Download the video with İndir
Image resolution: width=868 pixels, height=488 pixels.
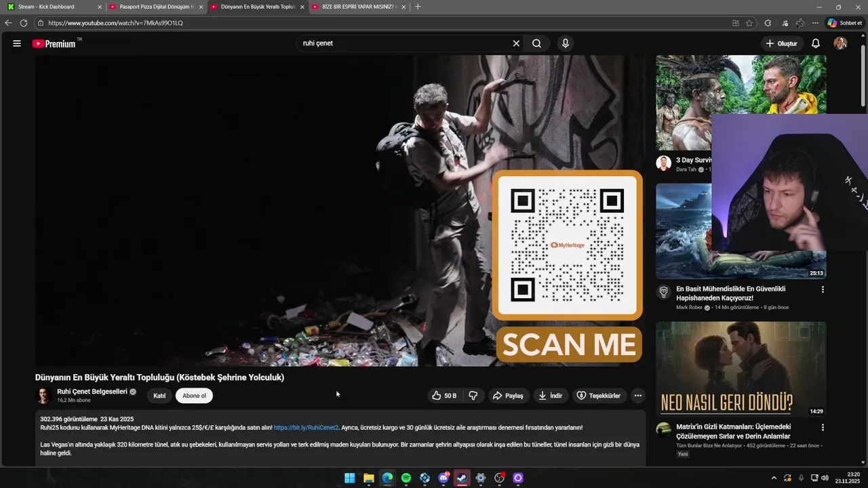(x=551, y=396)
